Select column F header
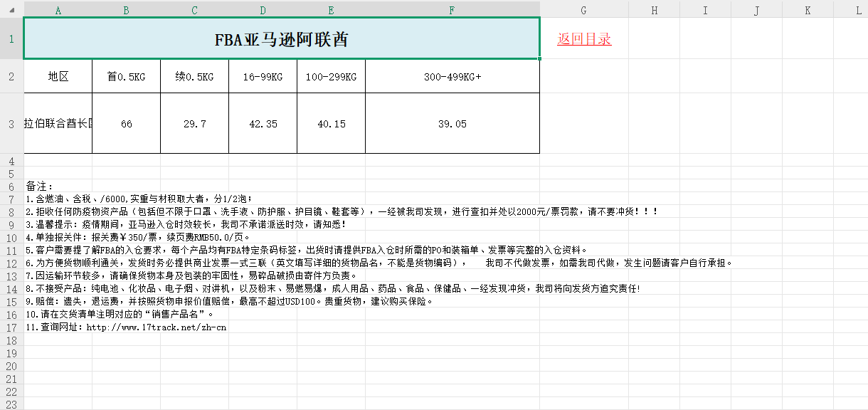The width and height of the screenshot is (868, 410). [x=452, y=10]
